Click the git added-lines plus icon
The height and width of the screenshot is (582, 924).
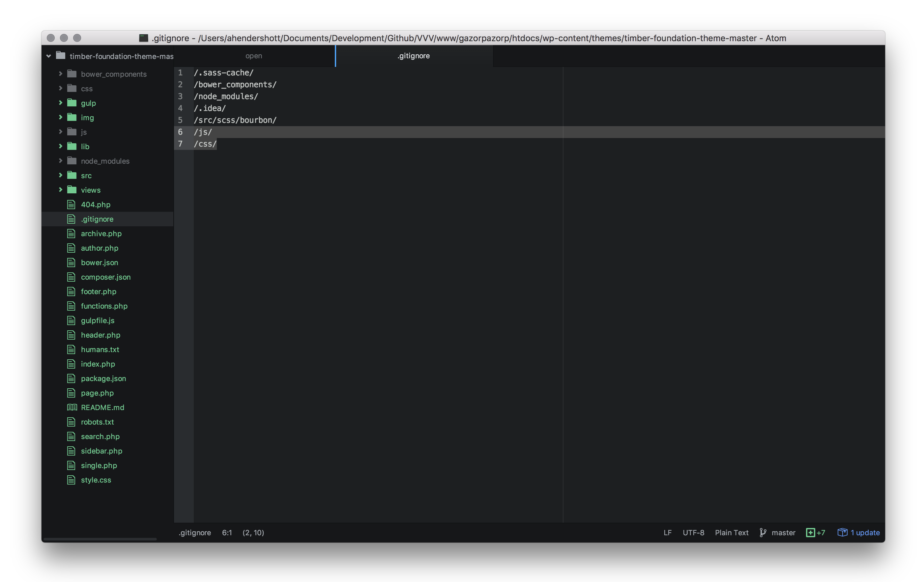pos(810,533)
